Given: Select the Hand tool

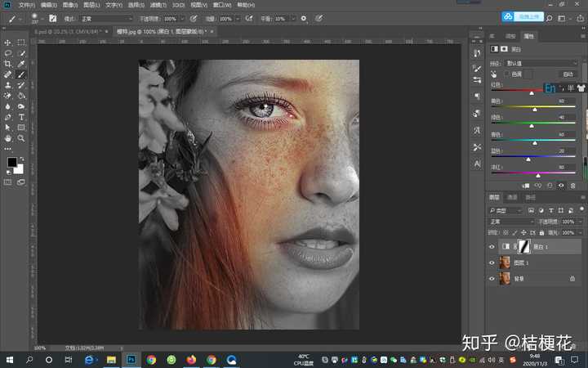Looking at the screenshot, I should tap(8, 138).
